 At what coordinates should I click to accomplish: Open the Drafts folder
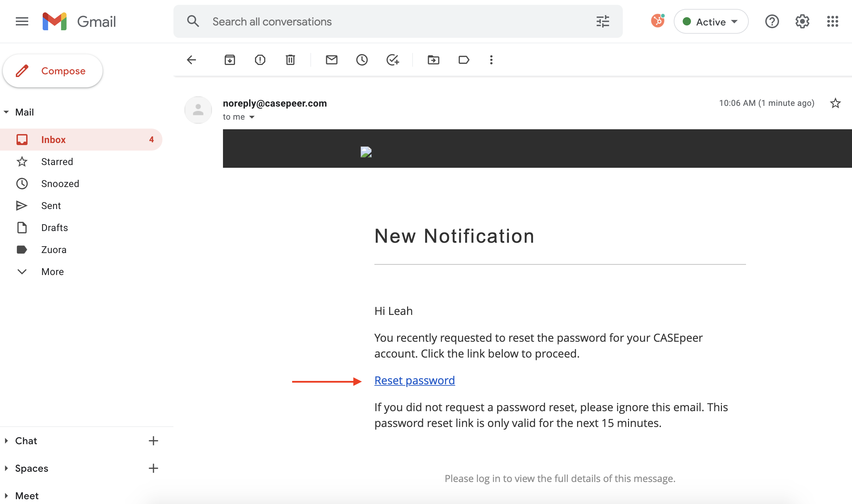81,228
